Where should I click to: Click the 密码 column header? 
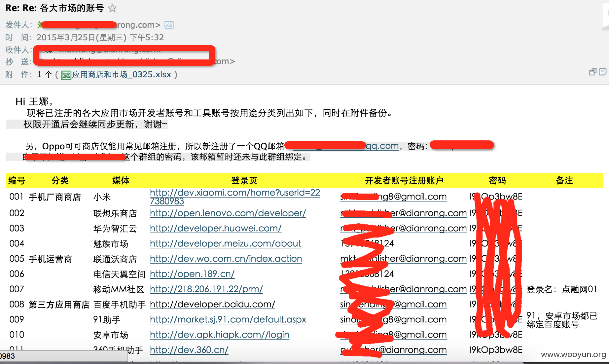[497, 180]
